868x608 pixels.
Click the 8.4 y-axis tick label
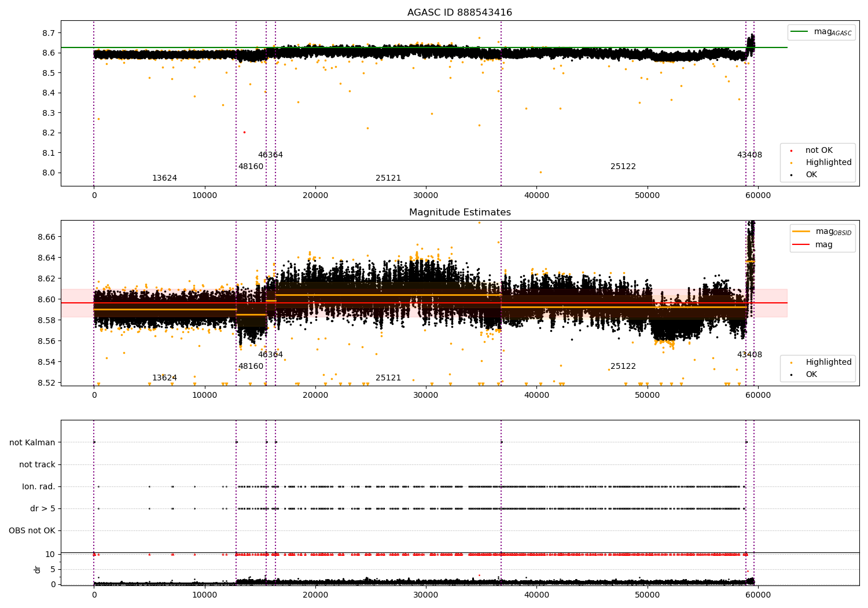[x=49, y=93]
